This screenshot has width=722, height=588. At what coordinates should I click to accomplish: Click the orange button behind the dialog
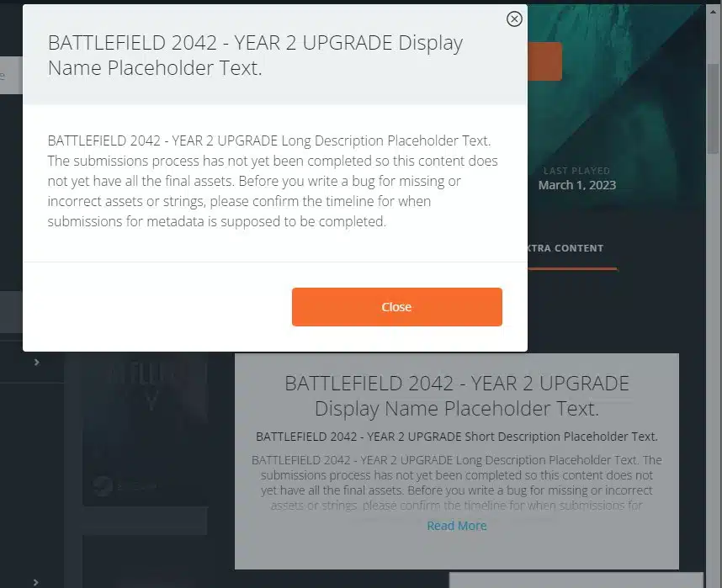(x=544, y=62)
